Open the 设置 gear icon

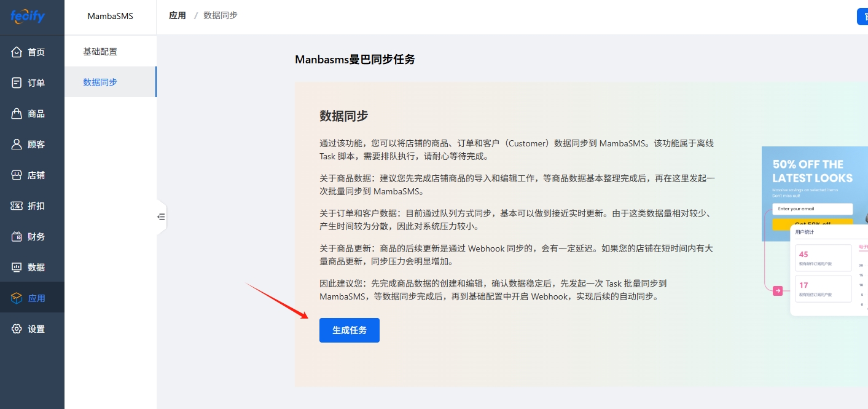tap(17, 329)
